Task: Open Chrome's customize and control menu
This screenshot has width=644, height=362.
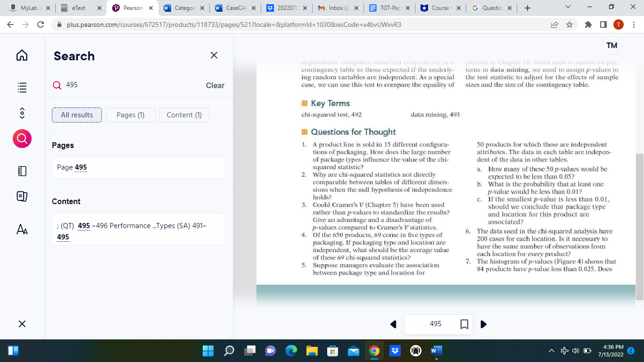Action: point(634,25)
